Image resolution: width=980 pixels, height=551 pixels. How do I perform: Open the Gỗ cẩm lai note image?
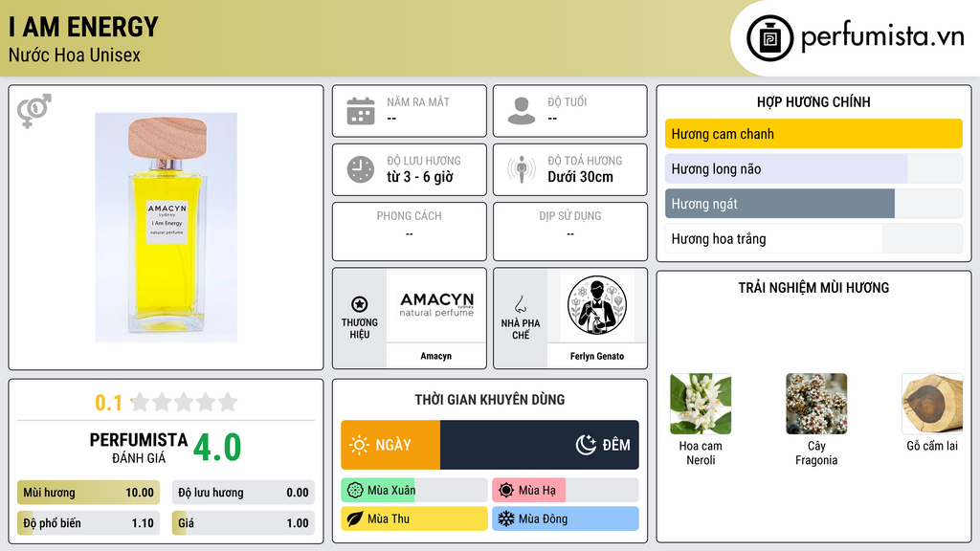[x=932, y=405]
